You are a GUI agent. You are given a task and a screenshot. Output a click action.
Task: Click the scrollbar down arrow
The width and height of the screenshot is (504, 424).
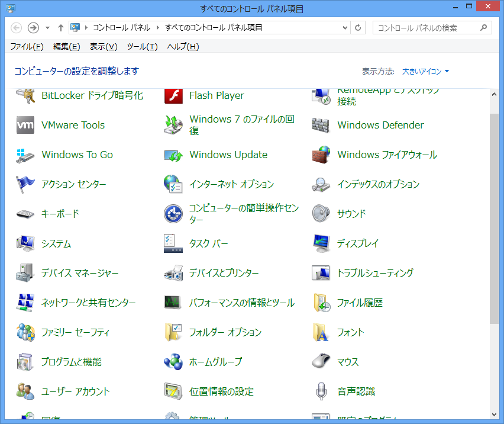[x=495, y=415]
